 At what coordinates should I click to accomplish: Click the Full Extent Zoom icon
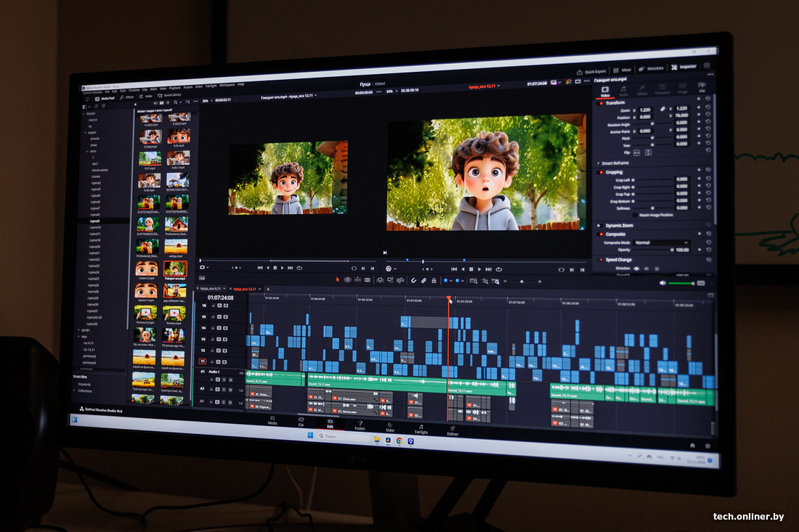474,281
